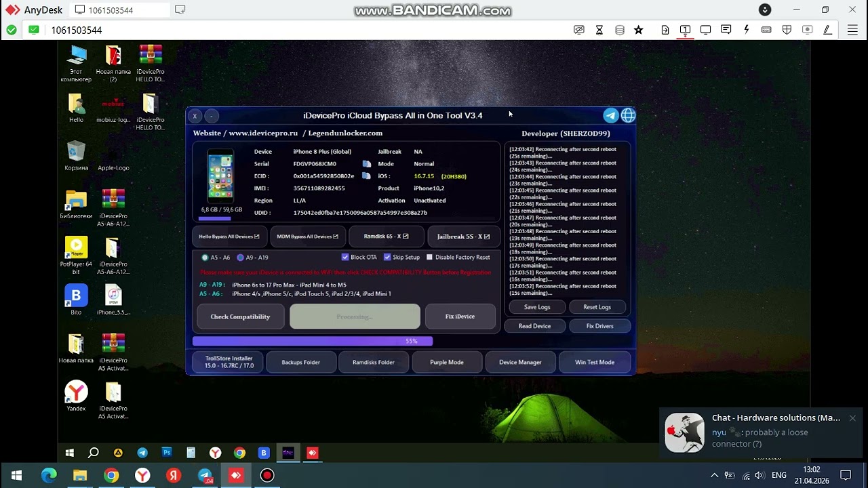Open the website globe icon in iDevicePro
The height and width of the screenshot is (488, 868).
point(628,115)
